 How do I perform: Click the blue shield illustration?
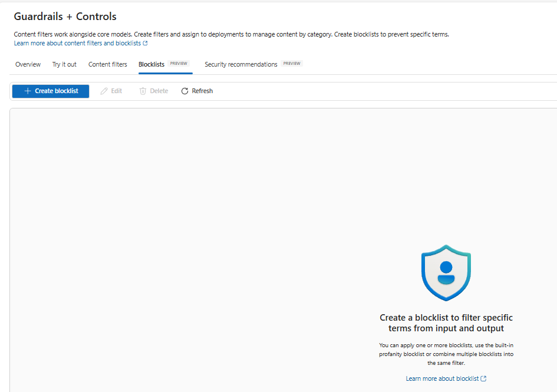tap(446, 272)
